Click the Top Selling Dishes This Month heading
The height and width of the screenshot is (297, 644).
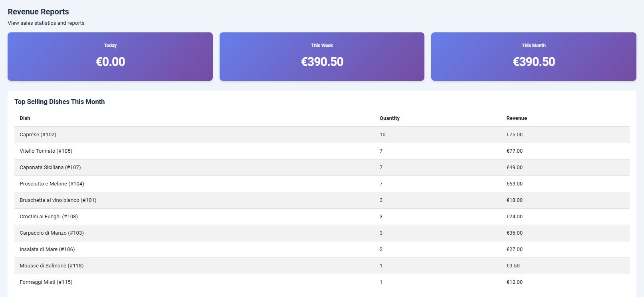(59, 102)
